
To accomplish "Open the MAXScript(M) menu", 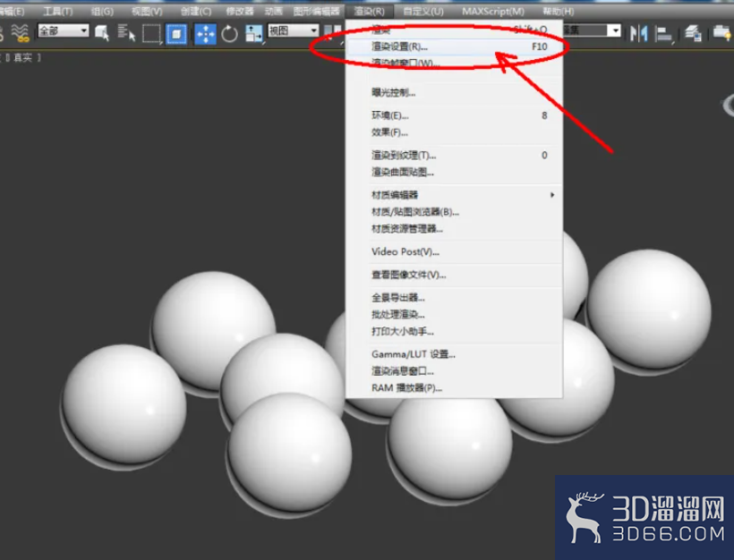I will coord(493,11).
